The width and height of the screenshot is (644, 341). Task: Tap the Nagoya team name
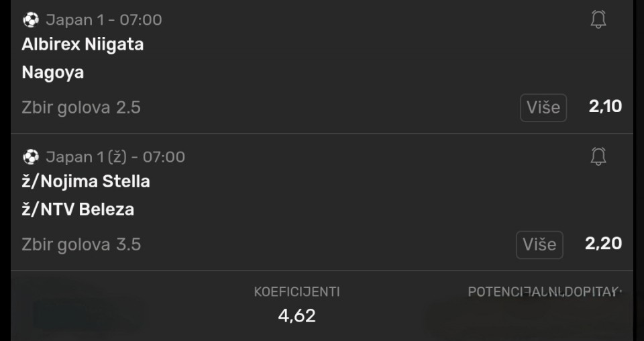53,72
